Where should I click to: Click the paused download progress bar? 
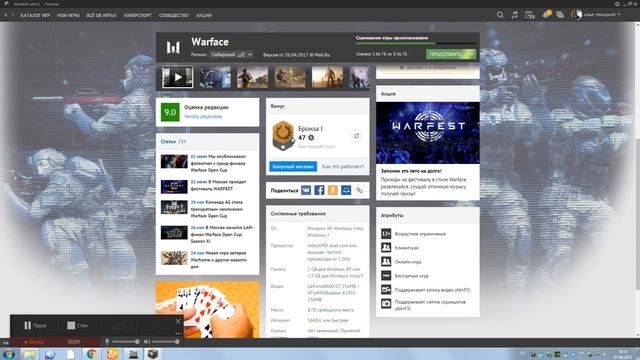416,43
